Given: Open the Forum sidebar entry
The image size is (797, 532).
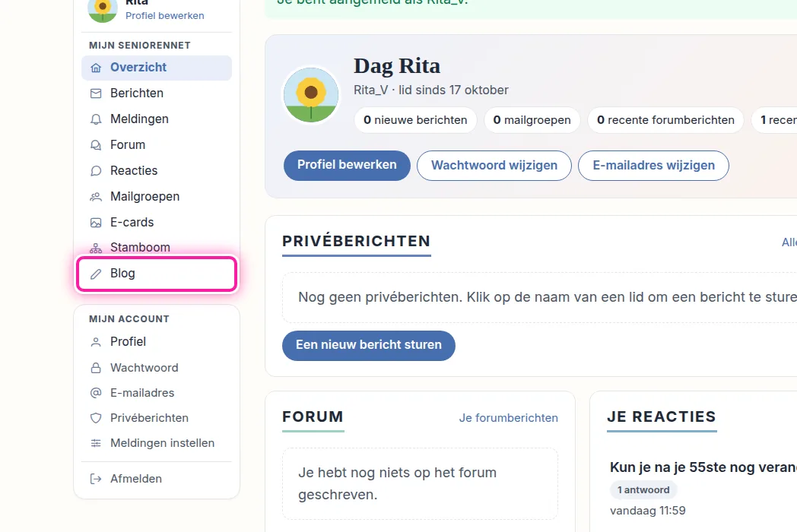Looking at the screenshot, I should coord(157,145).
